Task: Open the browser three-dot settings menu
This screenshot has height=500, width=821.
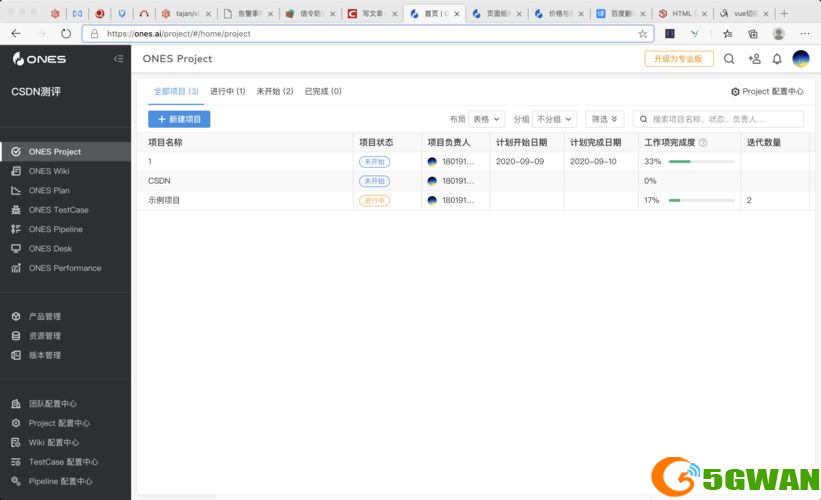Action: point(805,34)
